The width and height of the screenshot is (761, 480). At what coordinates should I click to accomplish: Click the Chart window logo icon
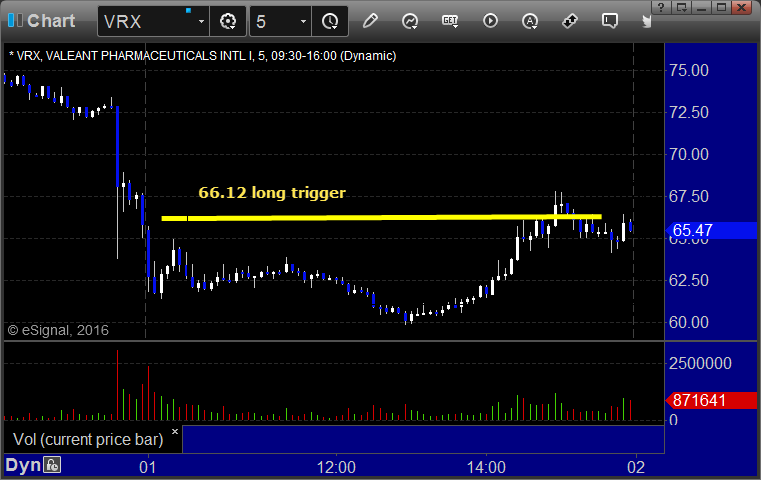15,20
